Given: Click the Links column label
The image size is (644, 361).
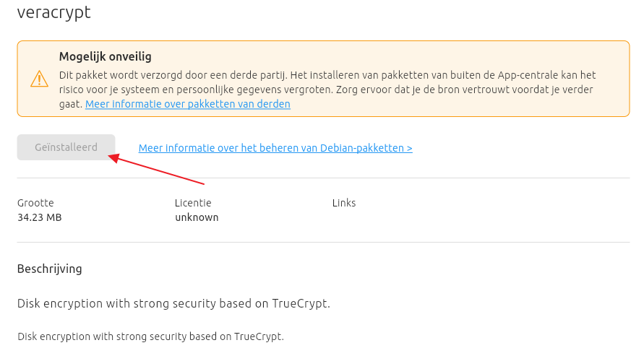Looking at the screenshot, I should coord(344,203).
